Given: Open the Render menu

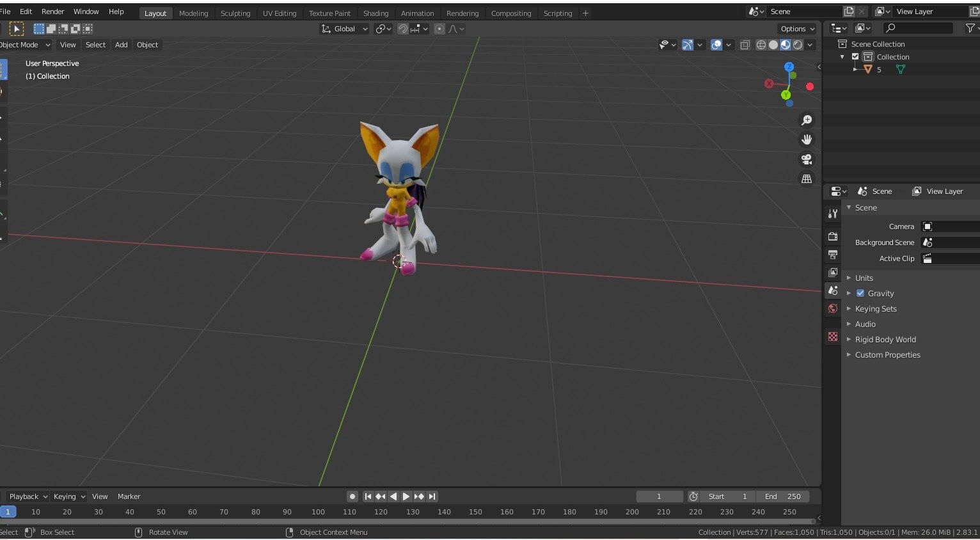Looking at the screenshot, I should 52,12.
